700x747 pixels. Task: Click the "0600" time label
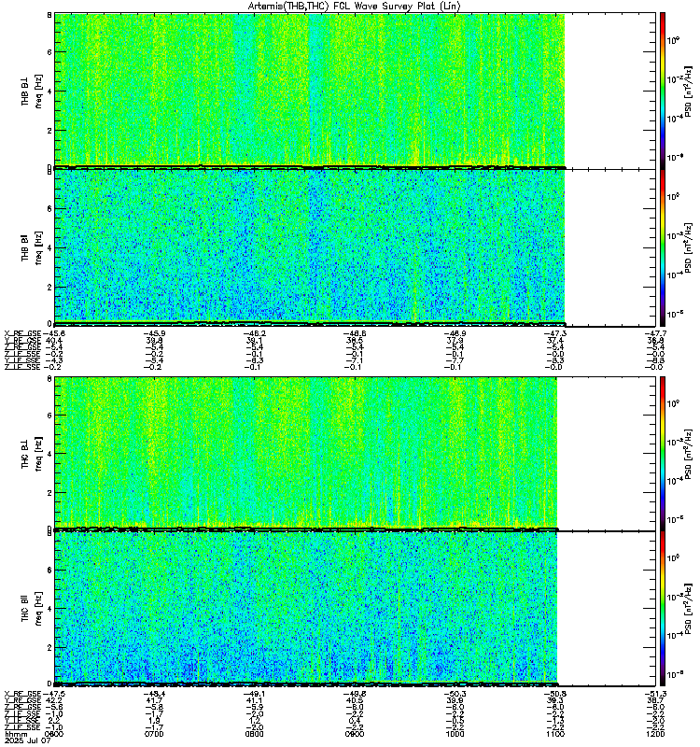click(53, 734)
